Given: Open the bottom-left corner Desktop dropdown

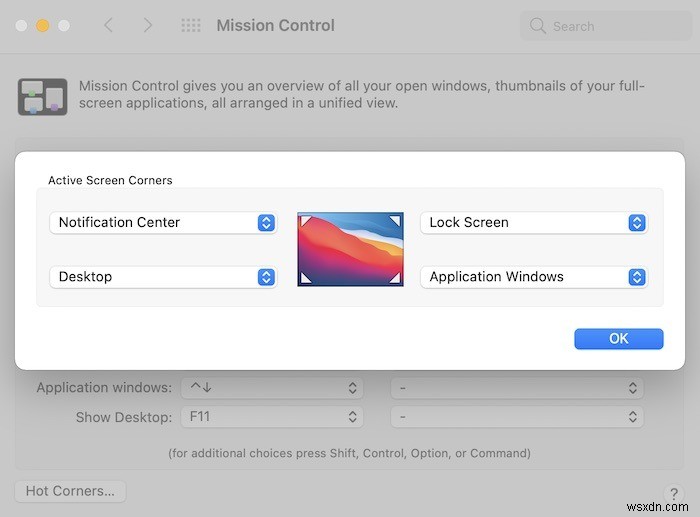Looking at the screenshot, I should point(163,277).
